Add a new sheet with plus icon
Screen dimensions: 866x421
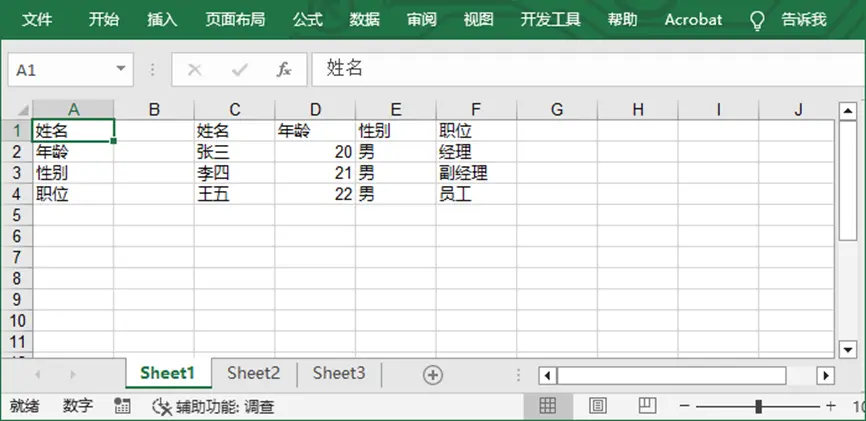432,374
